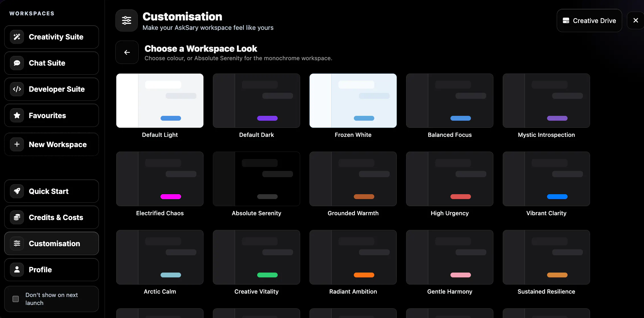
Task: Click the purple accent bar in Default Dark
Action: 267,118
